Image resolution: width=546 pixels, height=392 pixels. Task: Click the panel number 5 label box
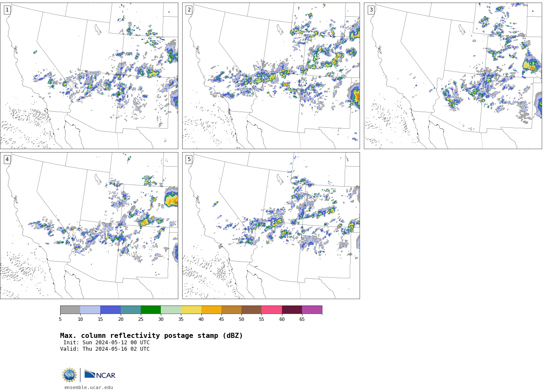pyautogui.click(x=189, y=159)
